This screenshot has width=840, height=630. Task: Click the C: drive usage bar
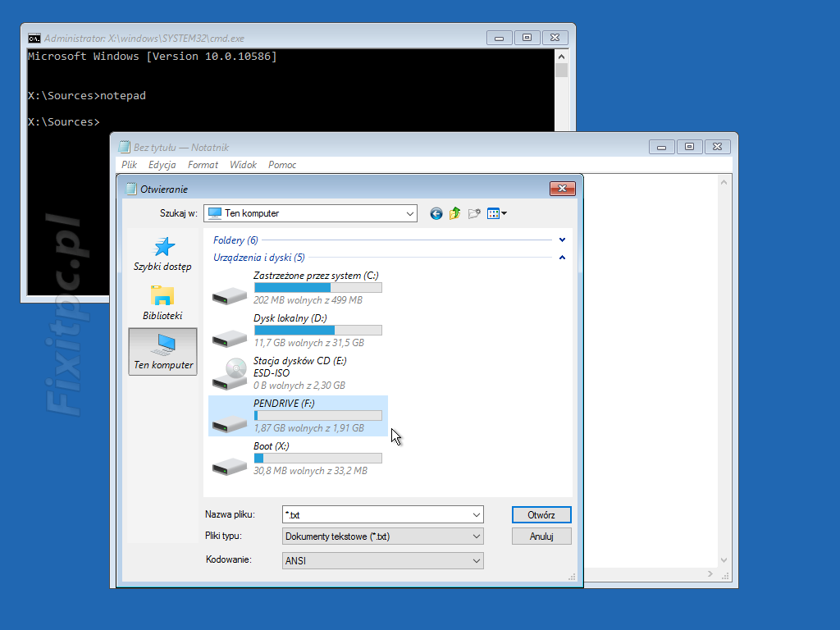pyautogui.click(x=318, y=288)
